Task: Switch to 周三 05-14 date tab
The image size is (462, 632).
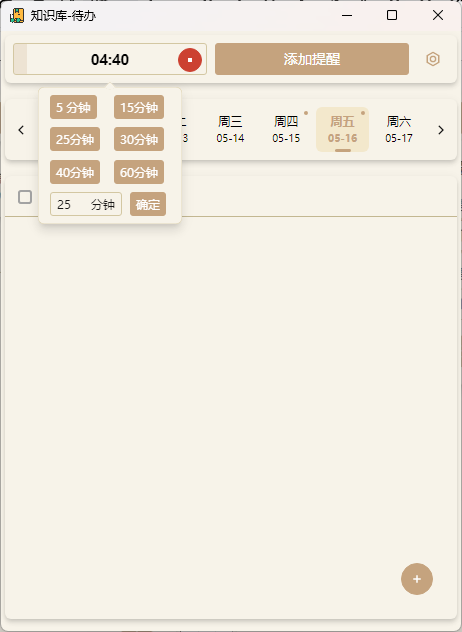Action: click(x=230, y=129)
